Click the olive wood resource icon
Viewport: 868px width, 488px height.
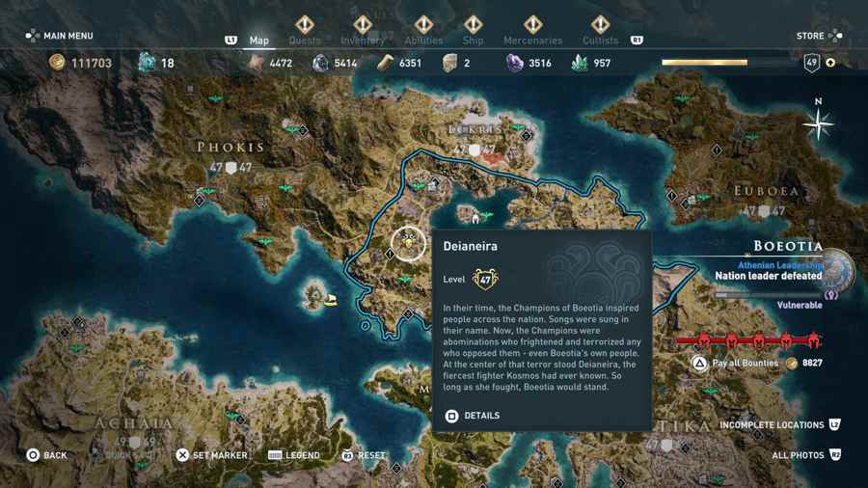[x=385, y=63]
